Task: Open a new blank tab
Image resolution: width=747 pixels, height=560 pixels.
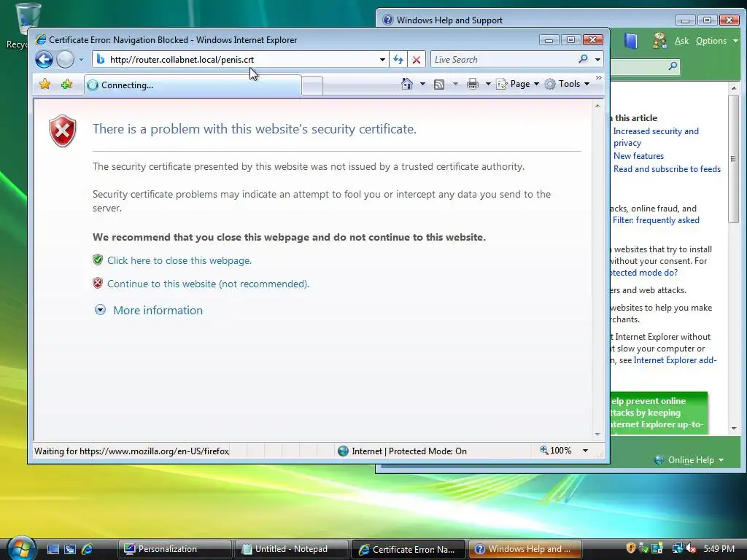Action: tap(312, 86)
